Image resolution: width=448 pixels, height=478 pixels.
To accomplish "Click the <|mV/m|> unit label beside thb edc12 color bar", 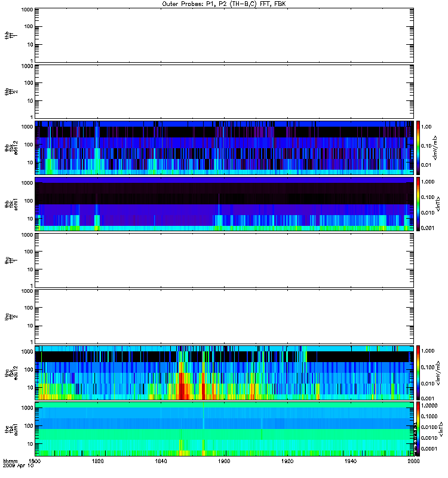I will 435,148.
